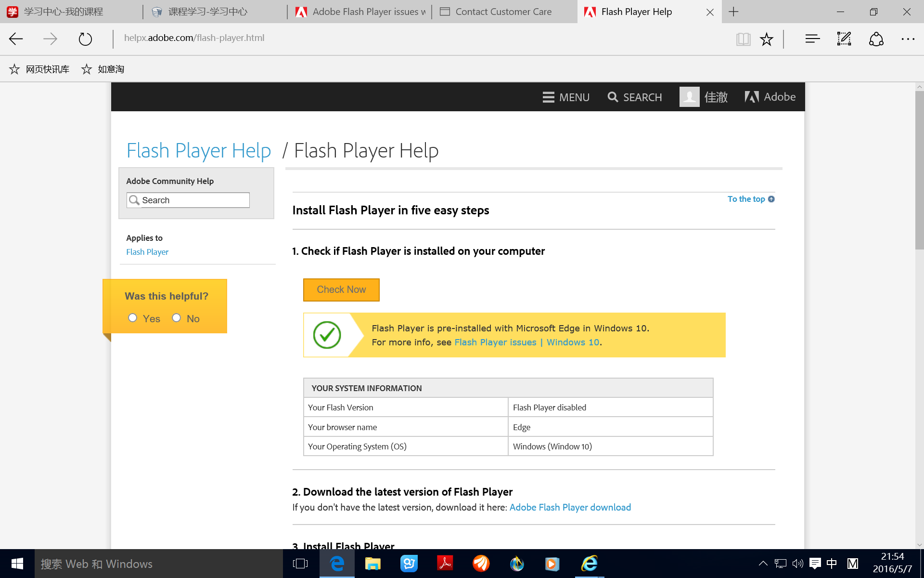Close the Flash Player Help tab
This screenshot has height=578, width=924.
click(710, 12)
